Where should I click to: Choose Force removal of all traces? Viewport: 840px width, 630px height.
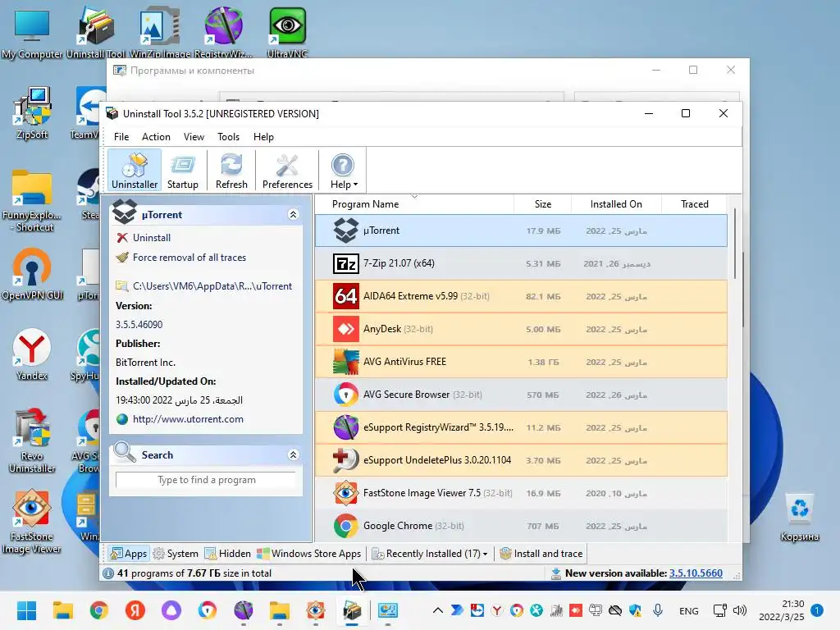189,258
